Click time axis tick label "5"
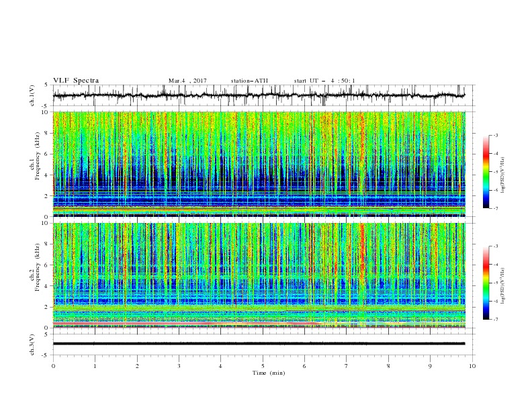The width and height of the screenshot is (532, 411). (x=263, y=366)
